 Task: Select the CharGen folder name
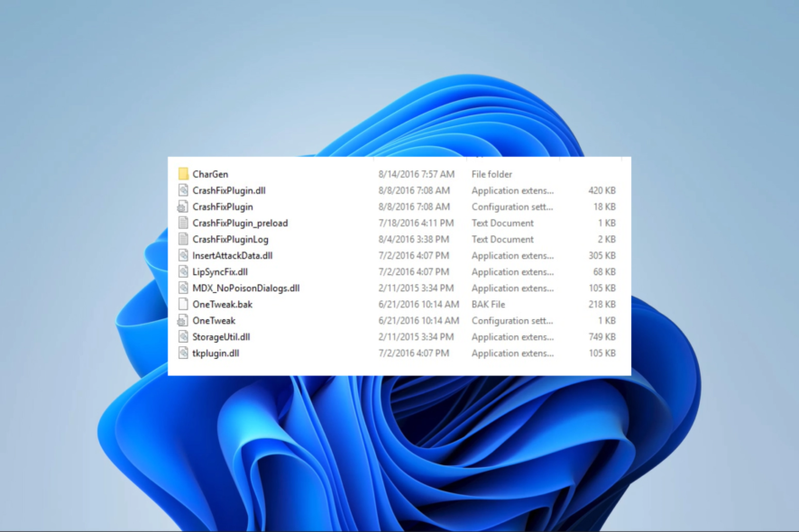(x=210, y=174)
